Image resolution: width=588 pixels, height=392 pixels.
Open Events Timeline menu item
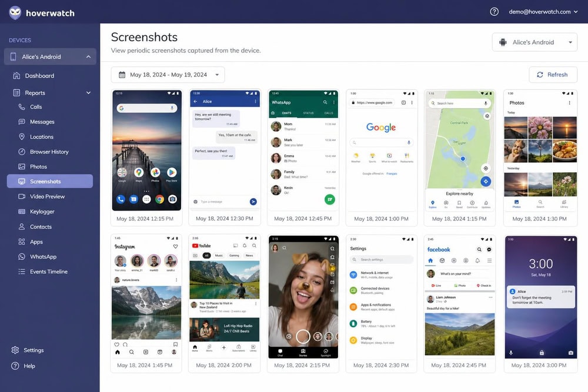point(50,272)
